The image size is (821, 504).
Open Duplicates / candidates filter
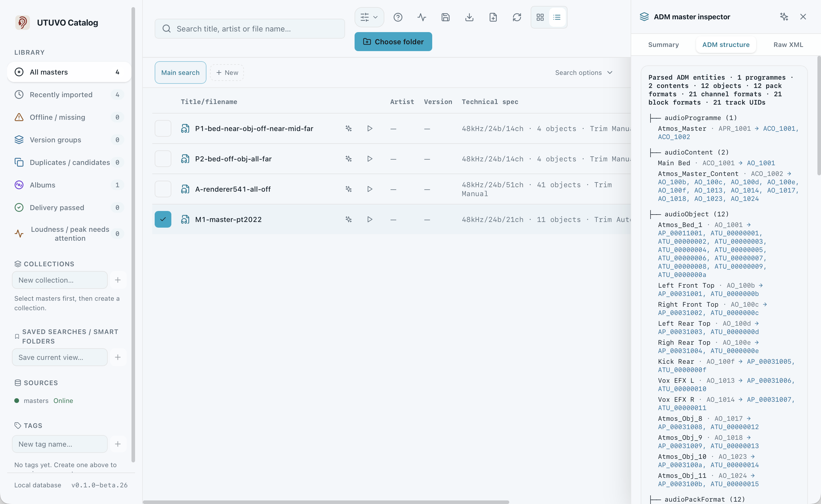(x=69, y=162)
